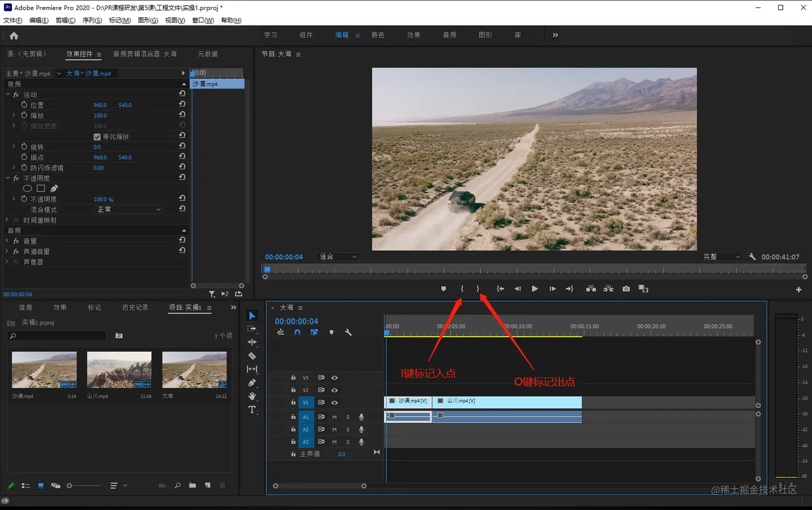Click the project thumbnail zoom slider
Screen dimensions: 812x510
click(69, 486)
